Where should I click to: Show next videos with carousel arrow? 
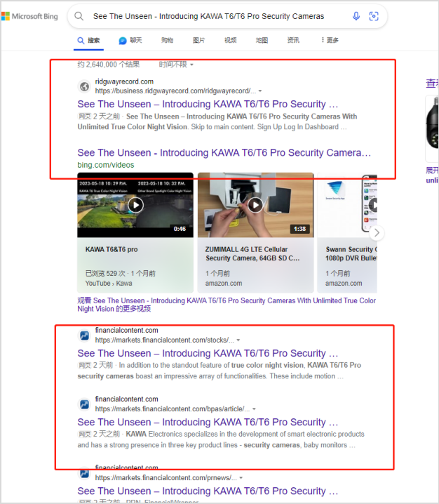coord(377,233)
